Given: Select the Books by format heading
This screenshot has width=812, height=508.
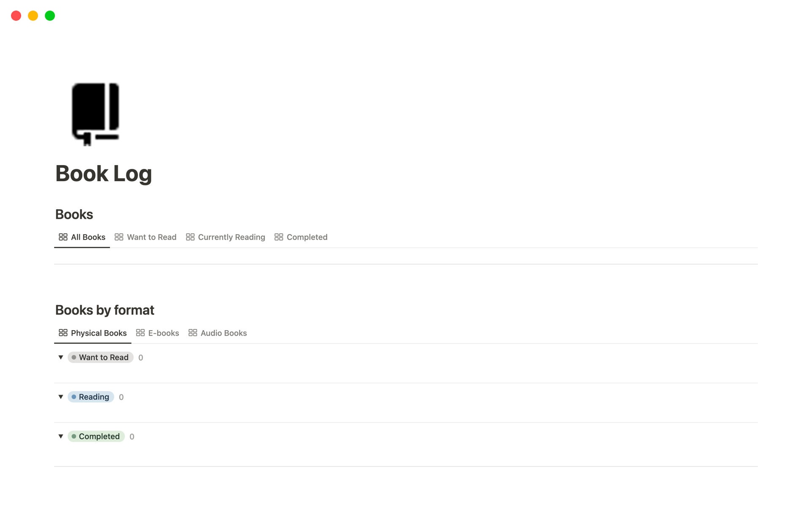Looking at the screenshot, I should [x=104, y=309].
